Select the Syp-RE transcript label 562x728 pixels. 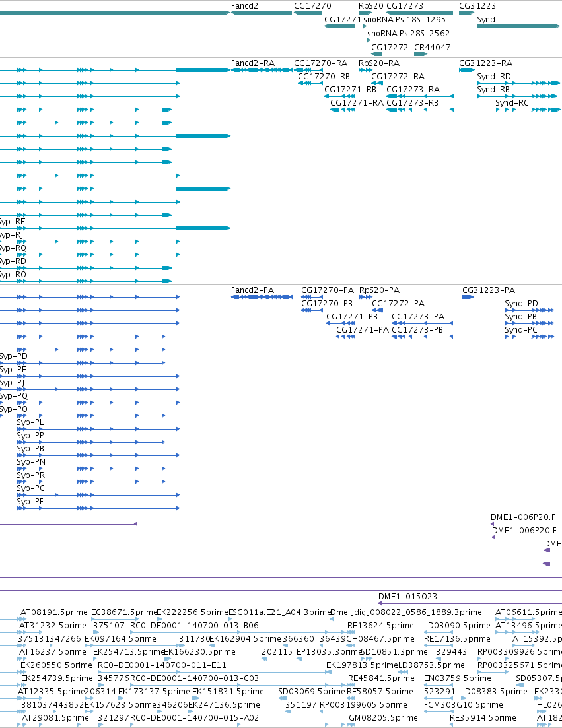[x=13, y=222]
